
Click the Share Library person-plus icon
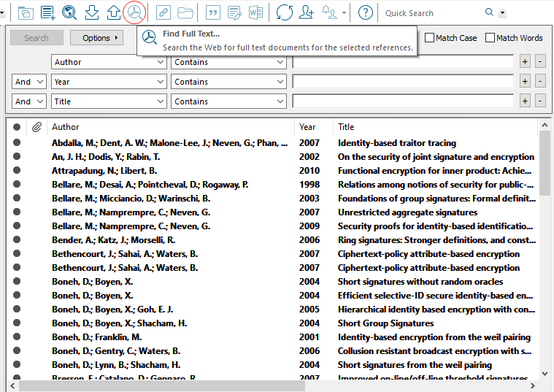307,12
